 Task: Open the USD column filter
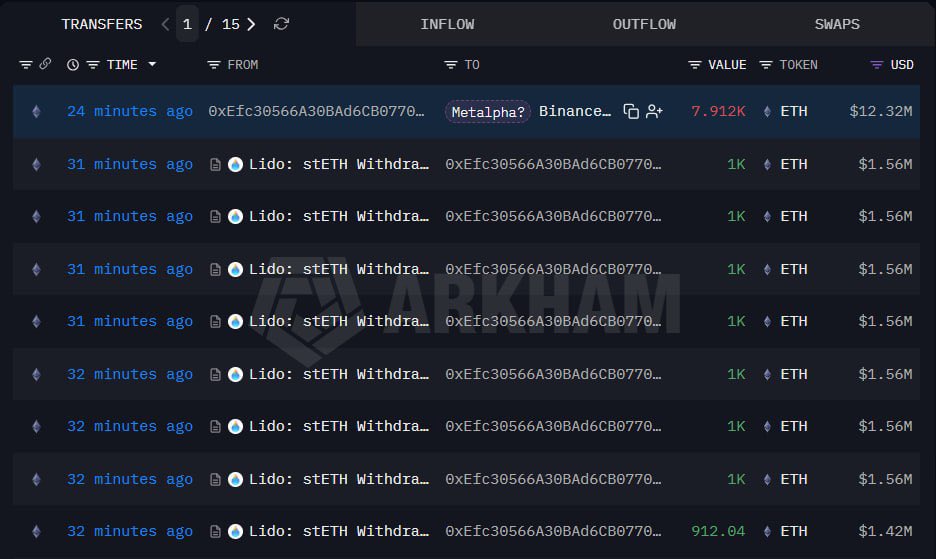[876, 64]
